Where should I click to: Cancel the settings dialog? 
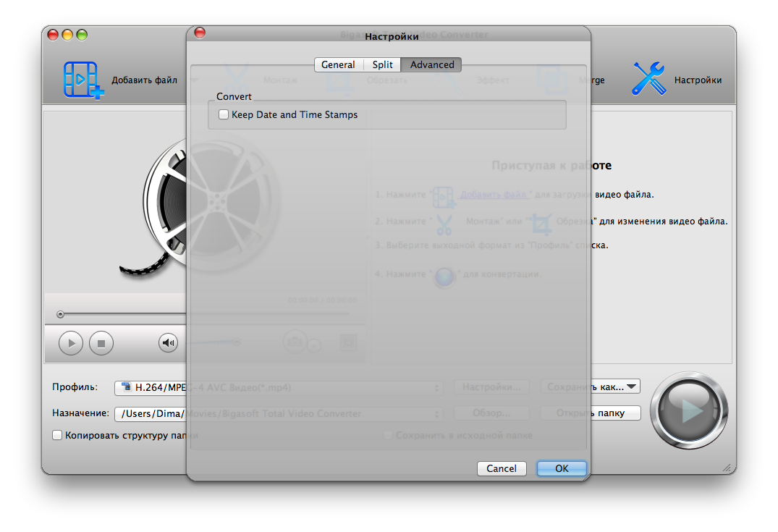(x=502, y=468)
